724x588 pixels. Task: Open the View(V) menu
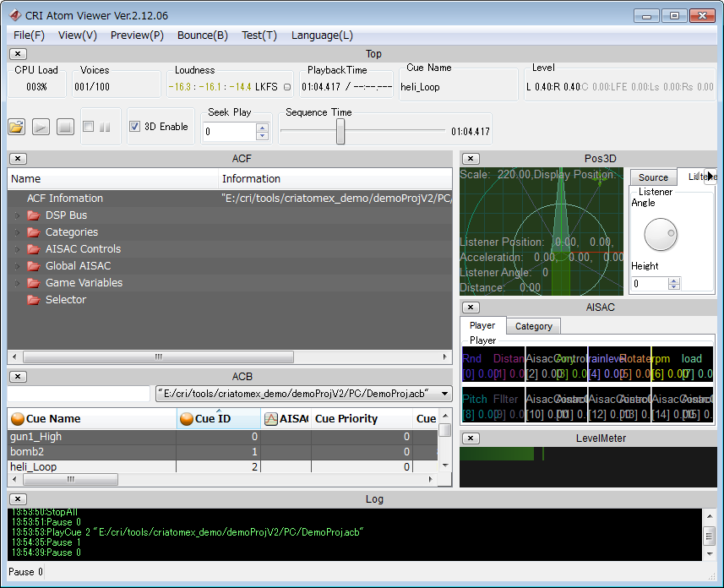tap(78, 35)
